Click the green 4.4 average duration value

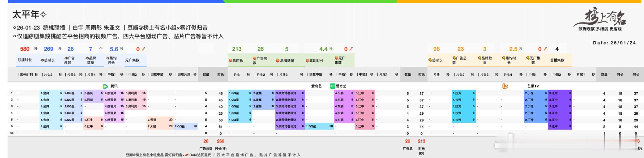click(323, 49)
